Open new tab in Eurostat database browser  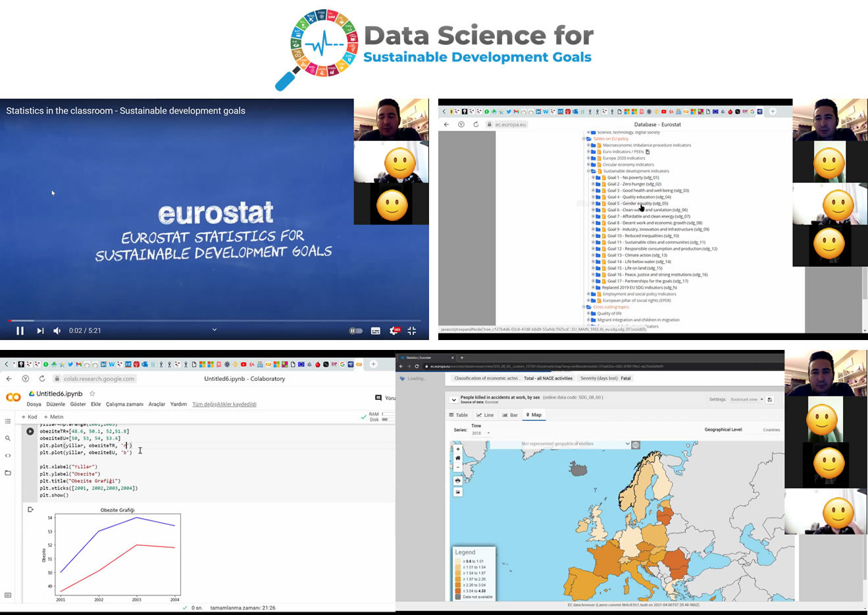773,111
